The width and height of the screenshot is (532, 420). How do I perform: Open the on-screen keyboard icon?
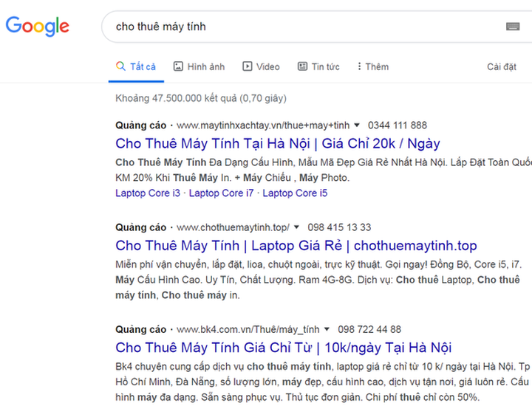tap(513, 27)
